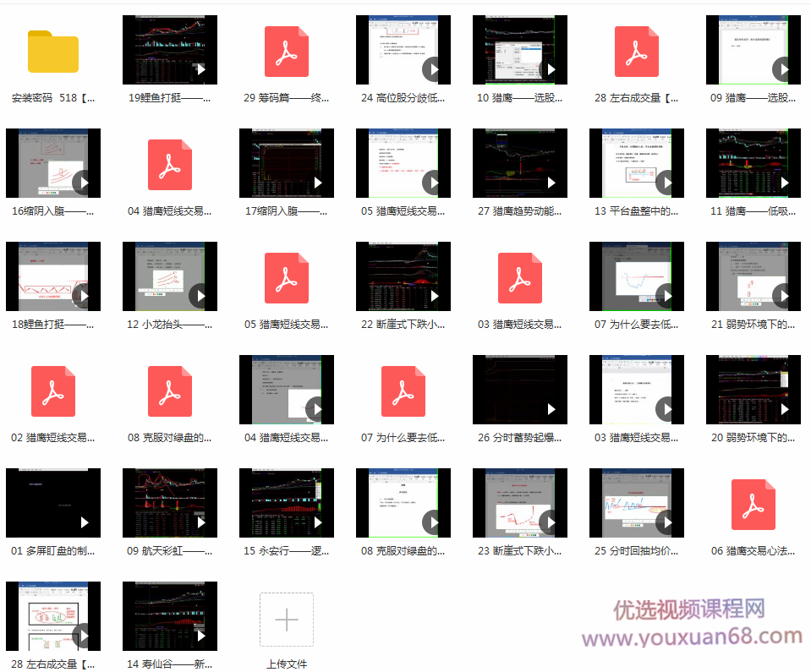Open the 06 猎鹰交易心法 PDF icon
The width and height of the screenshot is (811, 672).
(x=753, y=505)
